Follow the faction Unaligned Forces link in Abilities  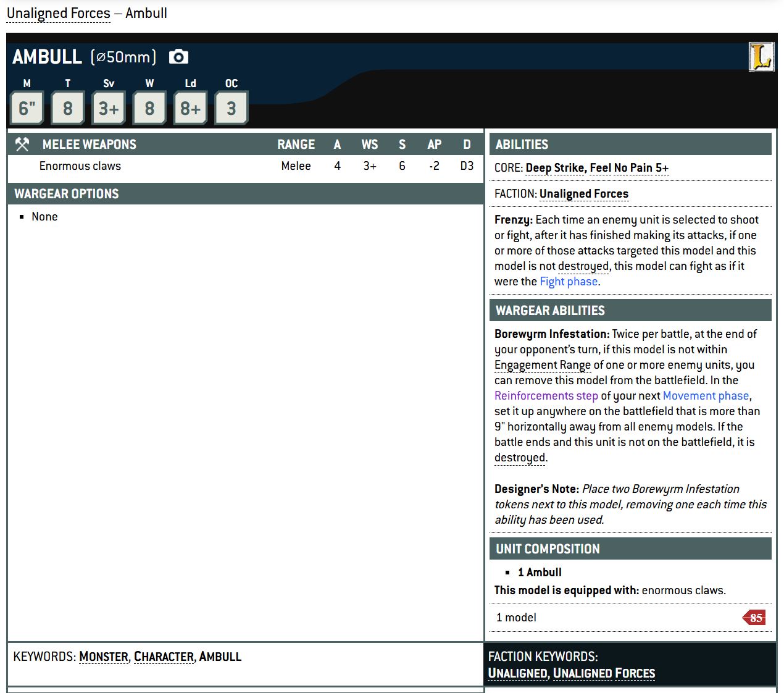tap(584, 194)
